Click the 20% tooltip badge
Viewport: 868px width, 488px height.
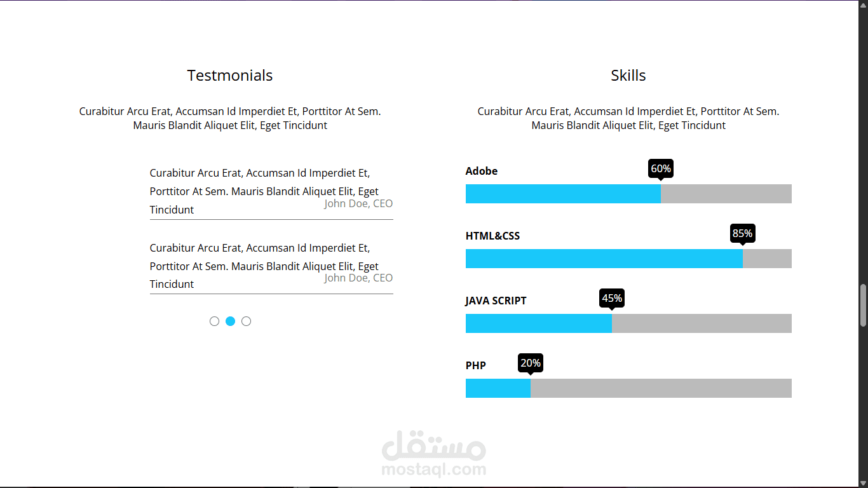point(530,363)
